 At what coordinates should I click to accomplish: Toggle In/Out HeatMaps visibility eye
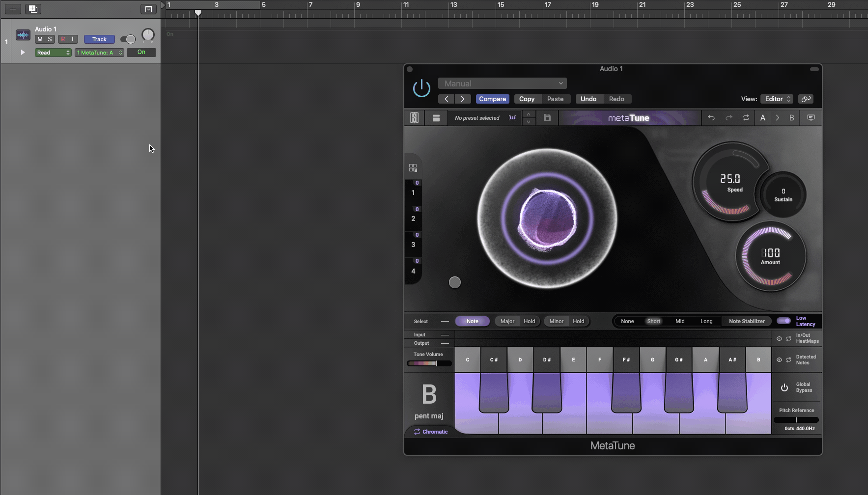click(779, 339)
